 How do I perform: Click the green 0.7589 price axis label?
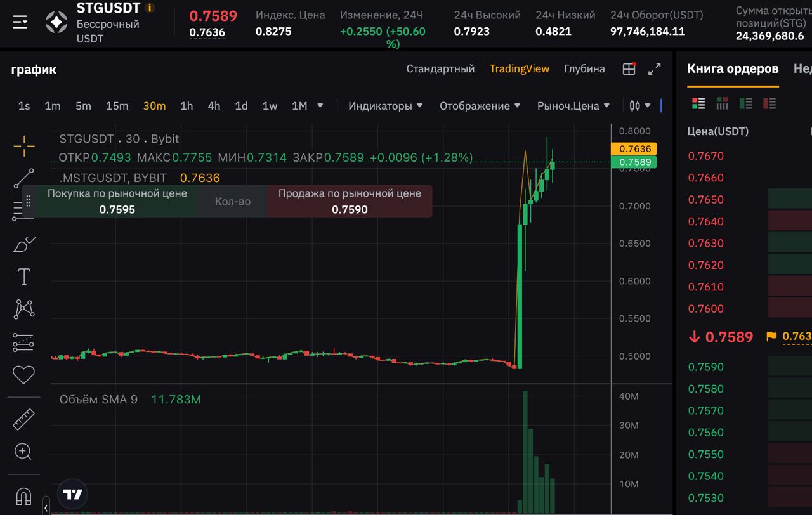[635, 162]
